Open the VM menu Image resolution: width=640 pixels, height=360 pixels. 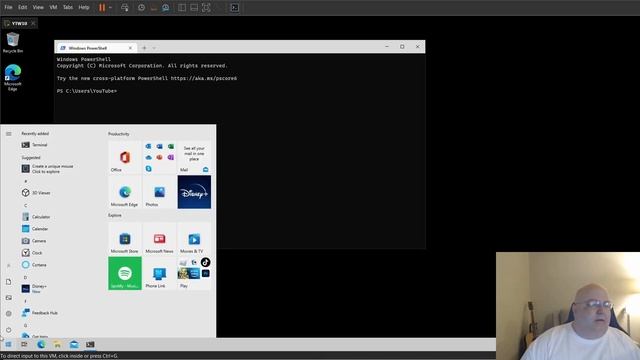tap(53, 7)
